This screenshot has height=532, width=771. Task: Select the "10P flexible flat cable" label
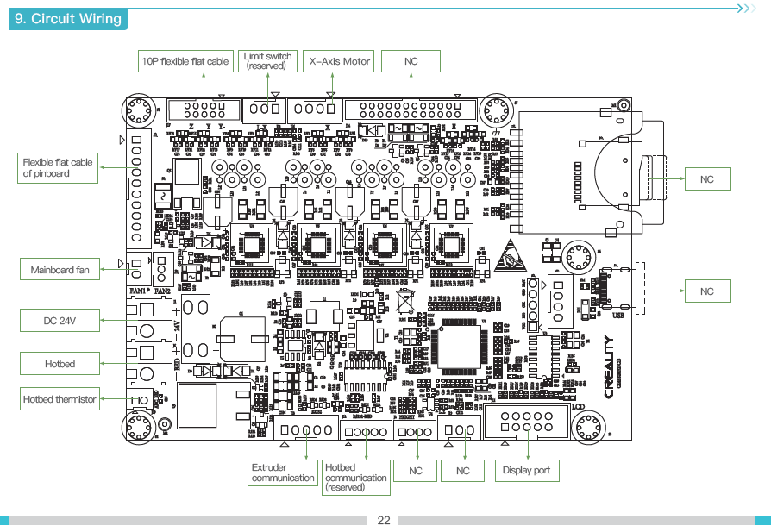(185, 61)
